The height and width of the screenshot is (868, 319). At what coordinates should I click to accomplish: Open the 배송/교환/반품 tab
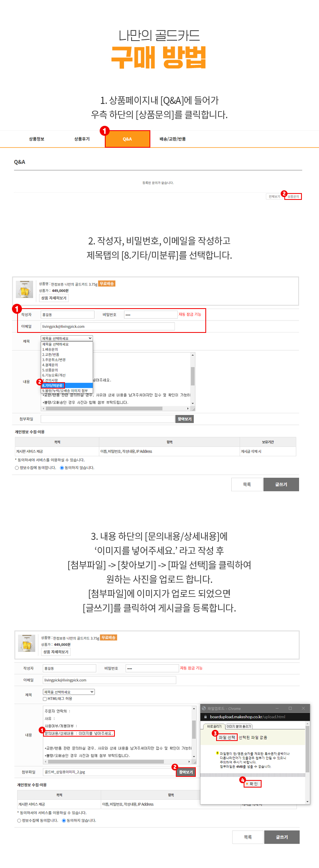click(173, 139)
